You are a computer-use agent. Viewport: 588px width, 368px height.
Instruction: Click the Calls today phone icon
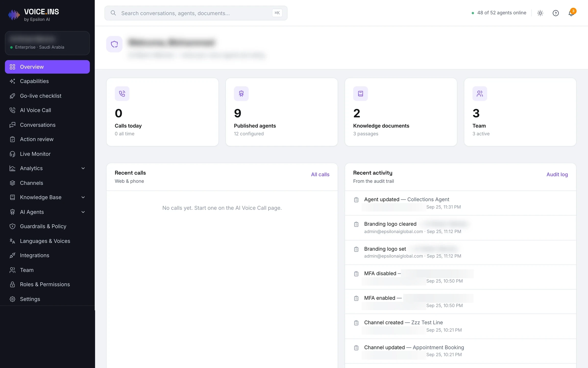[x=122, y=93]
